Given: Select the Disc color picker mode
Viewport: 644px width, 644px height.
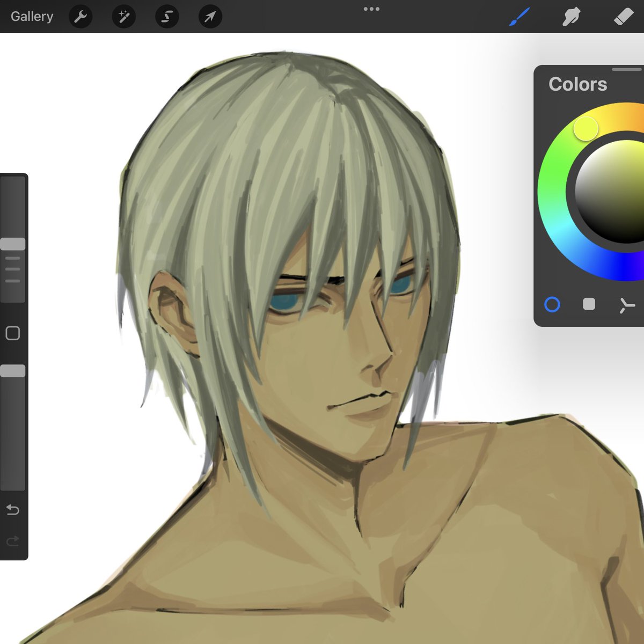Looking at the screenshot, I should pyautogui.click(x=552, y=304).
